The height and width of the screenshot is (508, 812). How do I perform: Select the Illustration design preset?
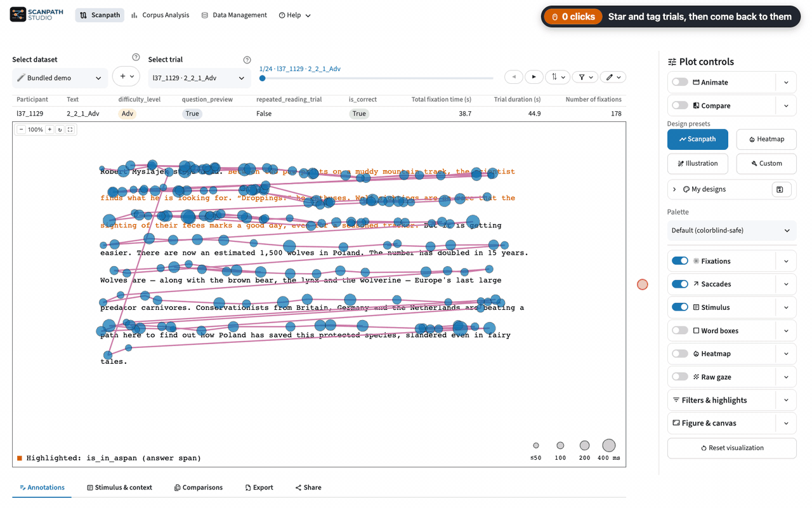coord(697,163)
